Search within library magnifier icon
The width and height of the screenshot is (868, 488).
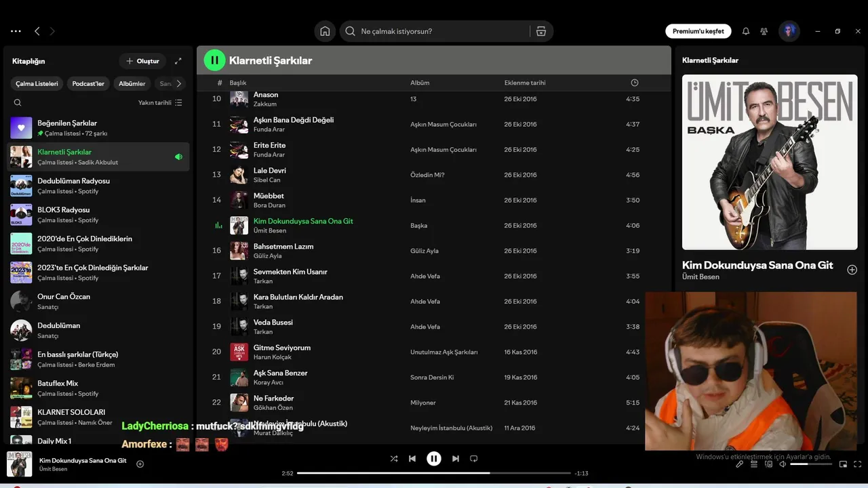[x=18, y=103]
